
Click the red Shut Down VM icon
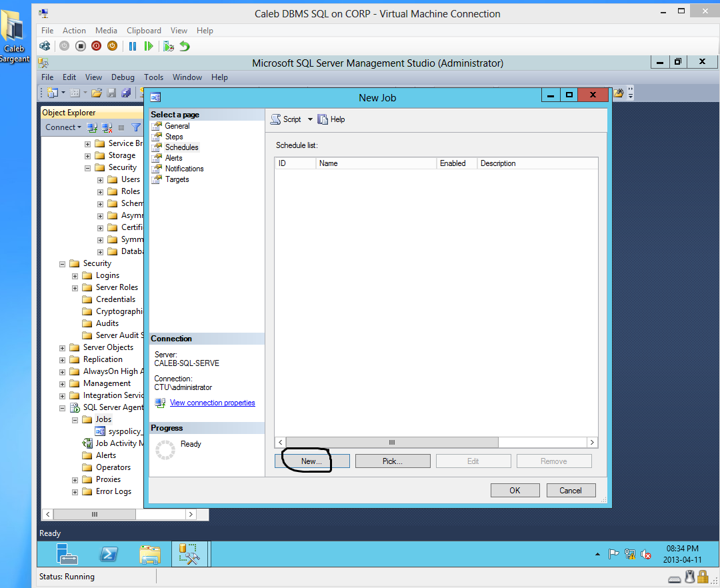97,46
